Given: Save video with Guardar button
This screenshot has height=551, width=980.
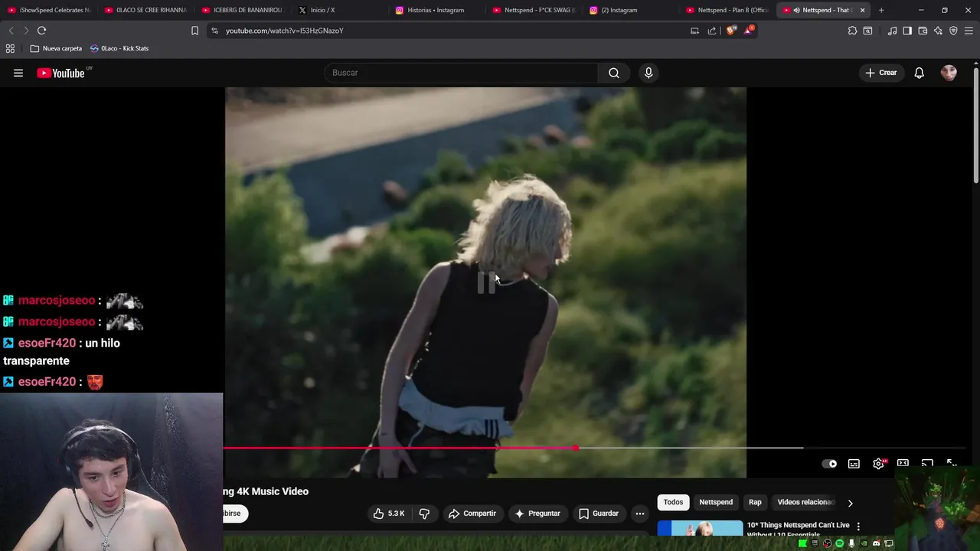Looking at the screenshot, I should 599,514.
